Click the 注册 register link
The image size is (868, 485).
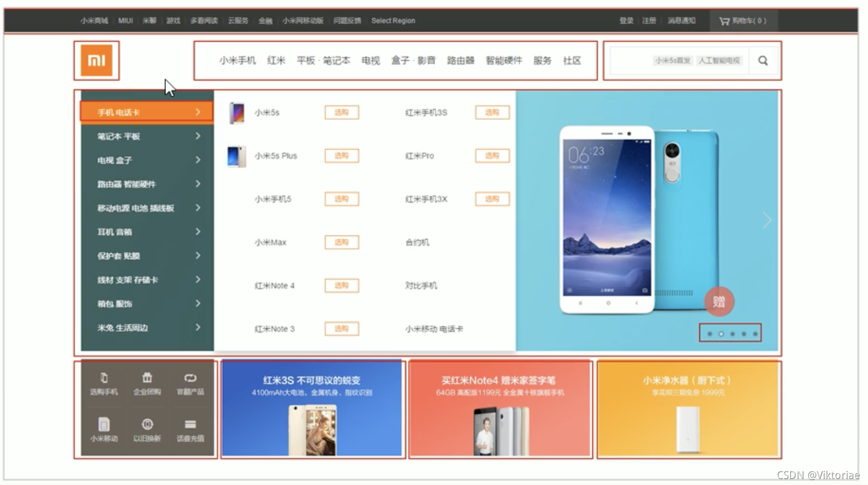point(649,21)
